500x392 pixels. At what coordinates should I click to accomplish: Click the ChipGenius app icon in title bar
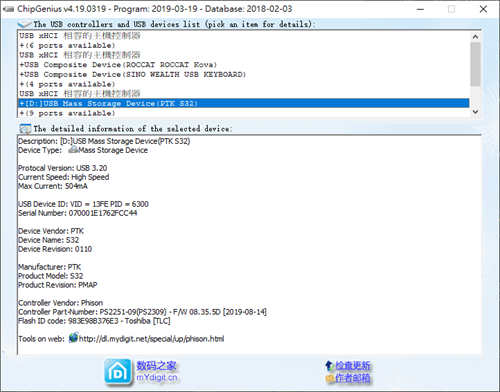(x=8, y=9)
